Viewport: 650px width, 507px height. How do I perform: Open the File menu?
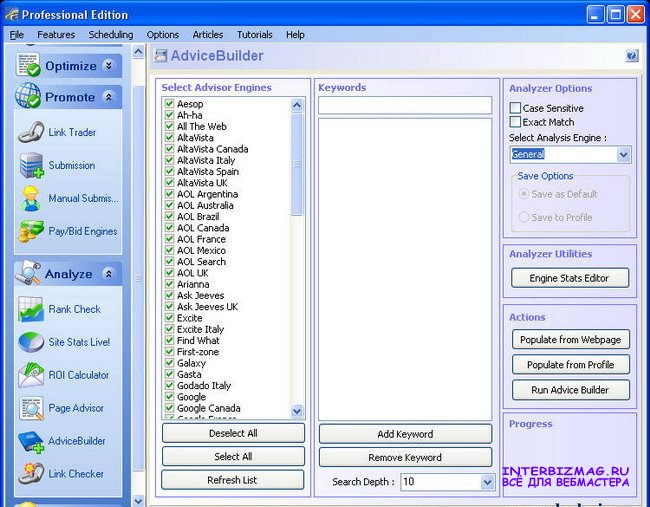coord(17,35)
